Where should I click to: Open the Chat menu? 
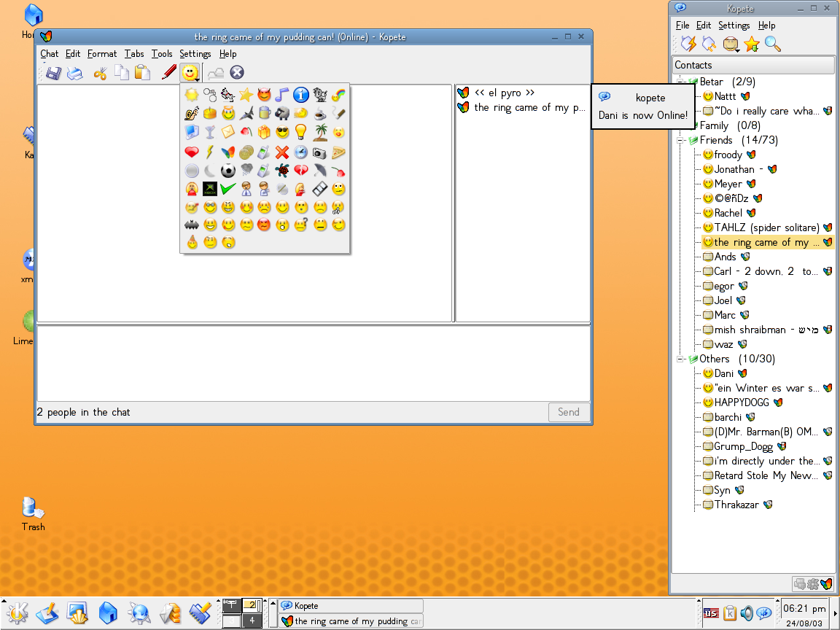(50, 53)
